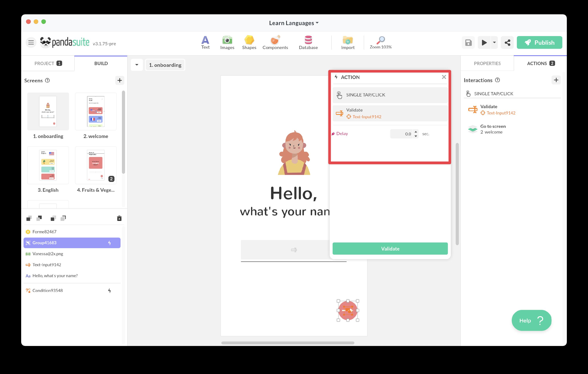
Task: Click the Publish button
Action: click(539, 43)
